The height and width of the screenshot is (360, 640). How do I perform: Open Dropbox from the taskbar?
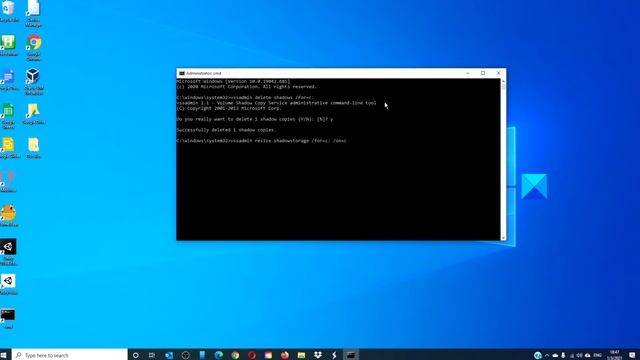[318, 355]
